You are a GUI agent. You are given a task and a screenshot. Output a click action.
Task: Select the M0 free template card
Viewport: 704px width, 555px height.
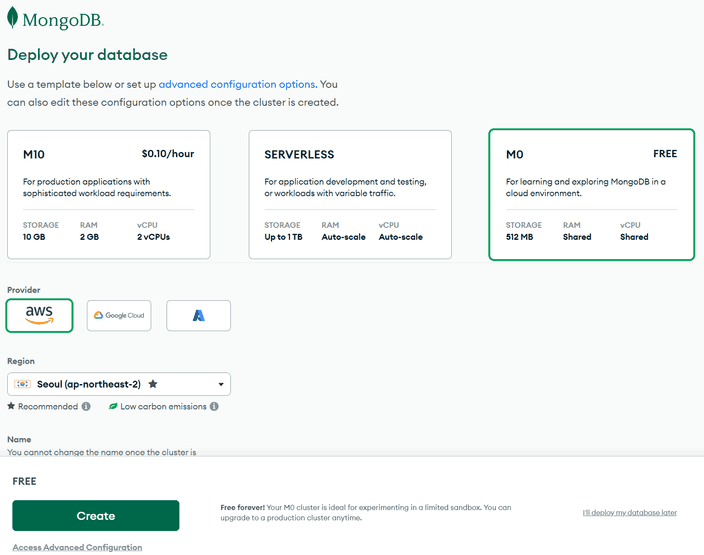click(591, 194)
